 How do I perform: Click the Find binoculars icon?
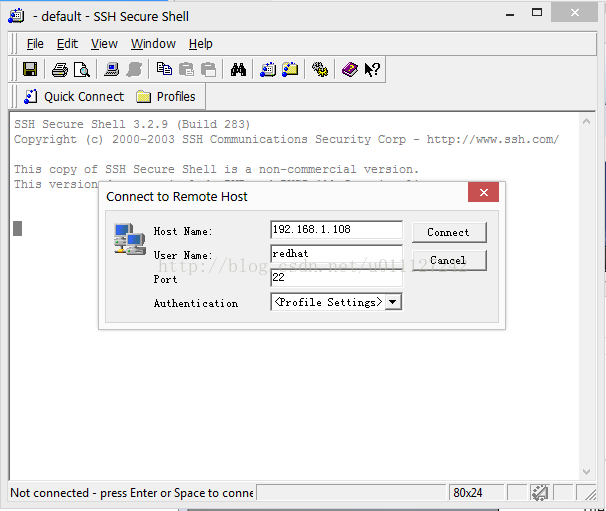pos(238,70)
